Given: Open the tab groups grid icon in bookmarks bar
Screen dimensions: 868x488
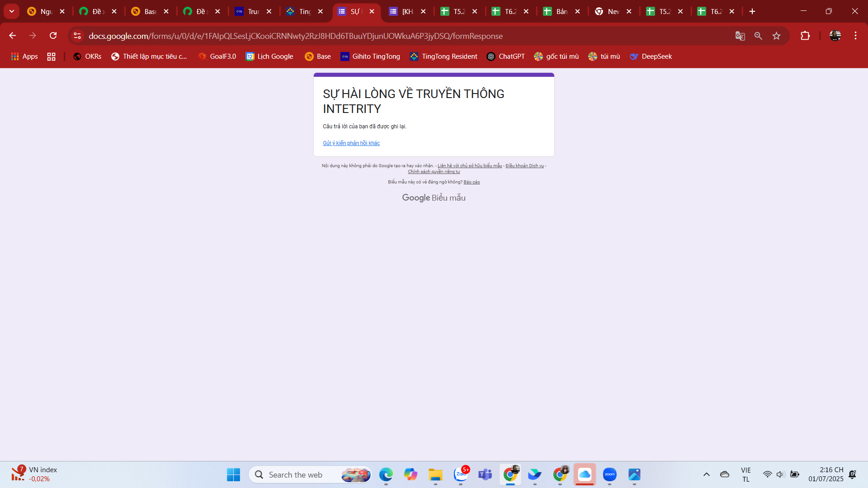Looking at the screenshot, I should tap(51, 56).
